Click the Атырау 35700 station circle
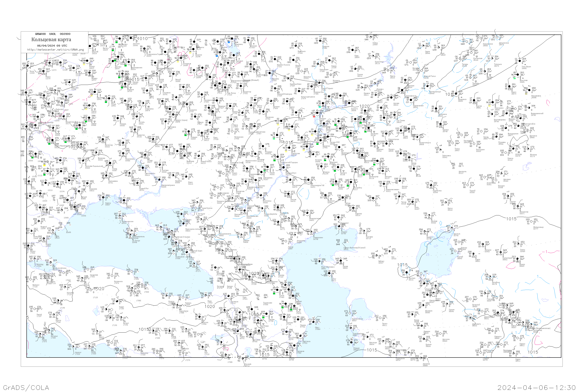 click(339, 226)
